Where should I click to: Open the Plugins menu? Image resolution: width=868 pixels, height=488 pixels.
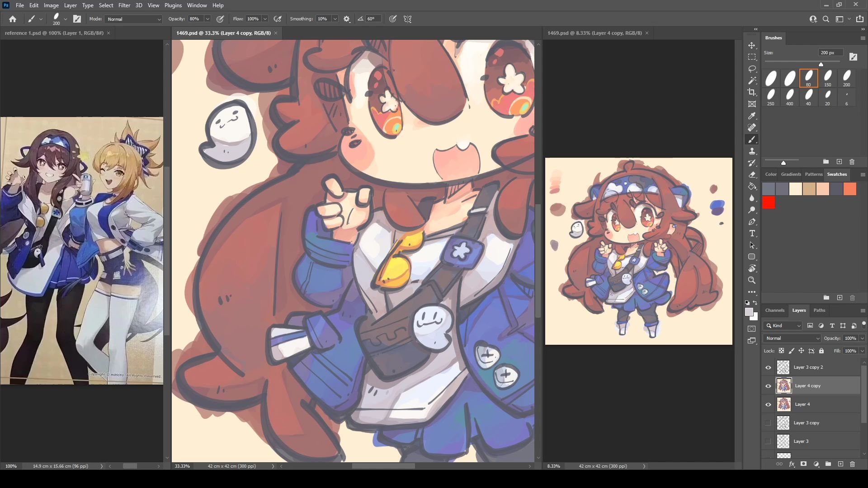(173, 5)
